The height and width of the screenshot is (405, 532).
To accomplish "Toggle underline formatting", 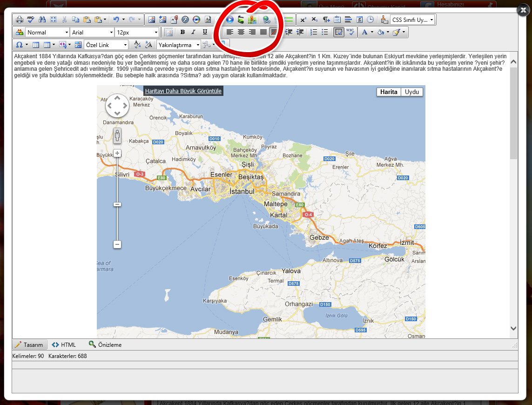I will click(x=205, y=32).
